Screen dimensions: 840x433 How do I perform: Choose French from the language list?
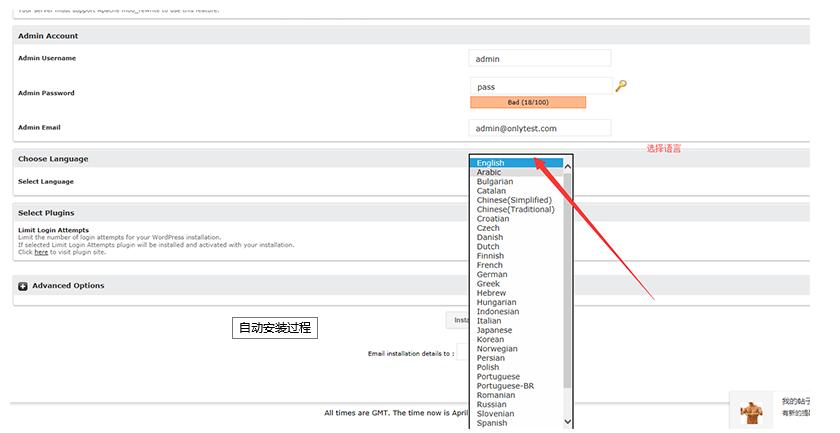(516, 265)
